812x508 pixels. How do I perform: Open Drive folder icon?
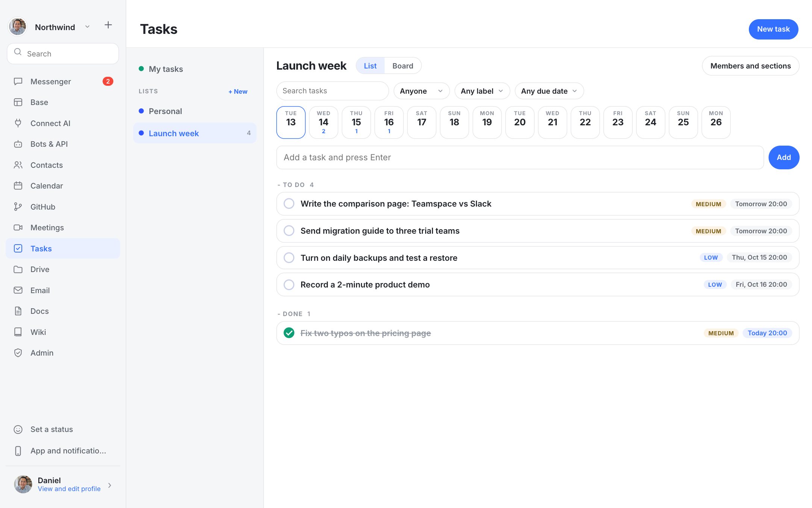tap(18, 269)
